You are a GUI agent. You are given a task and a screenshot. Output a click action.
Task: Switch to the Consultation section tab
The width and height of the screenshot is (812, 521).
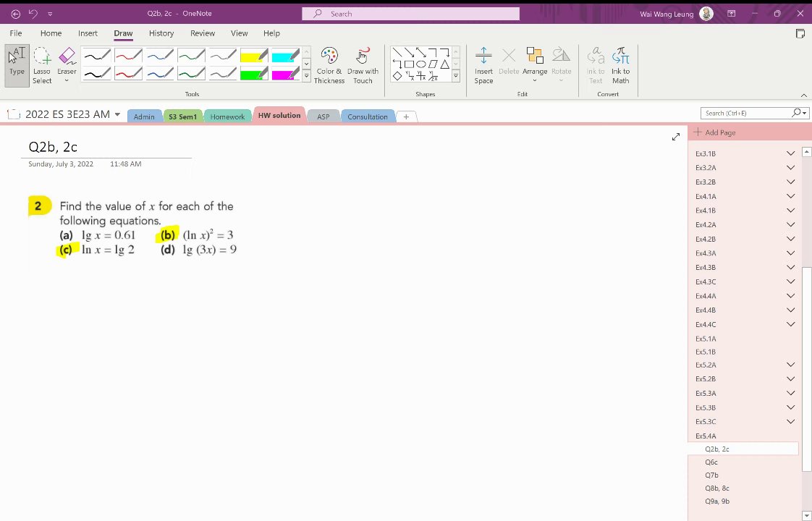pyautogui.click(x=367, y=117)
